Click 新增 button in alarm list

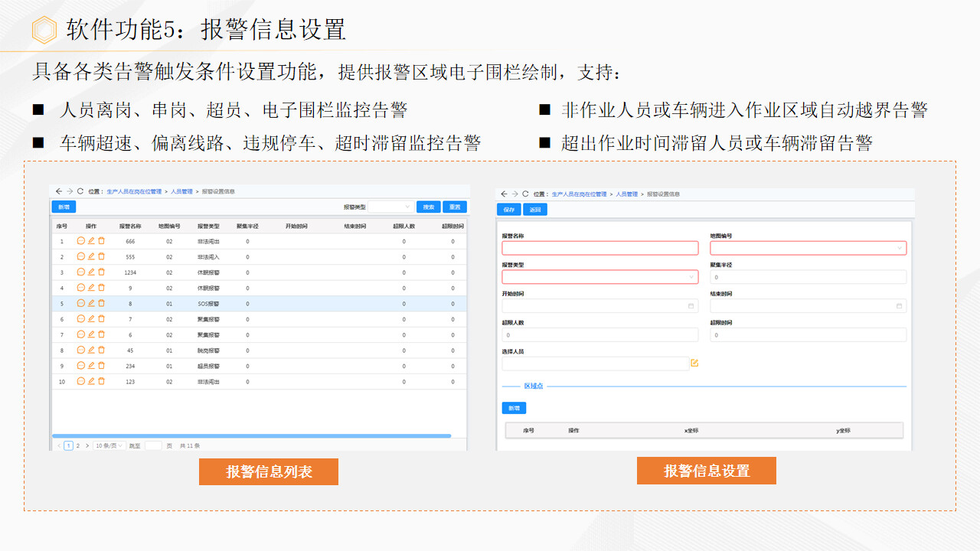coord(64,207)
